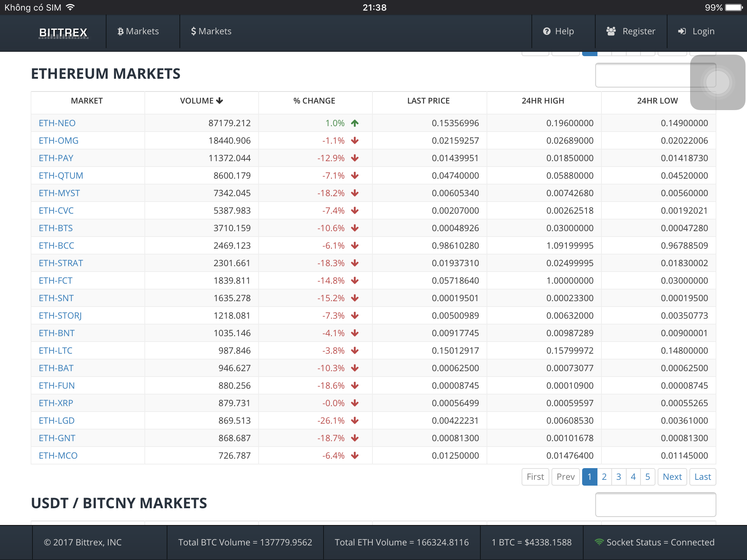Open the ETH-FCT market
This screenshot has width=747, height=560.
[56, 281]
